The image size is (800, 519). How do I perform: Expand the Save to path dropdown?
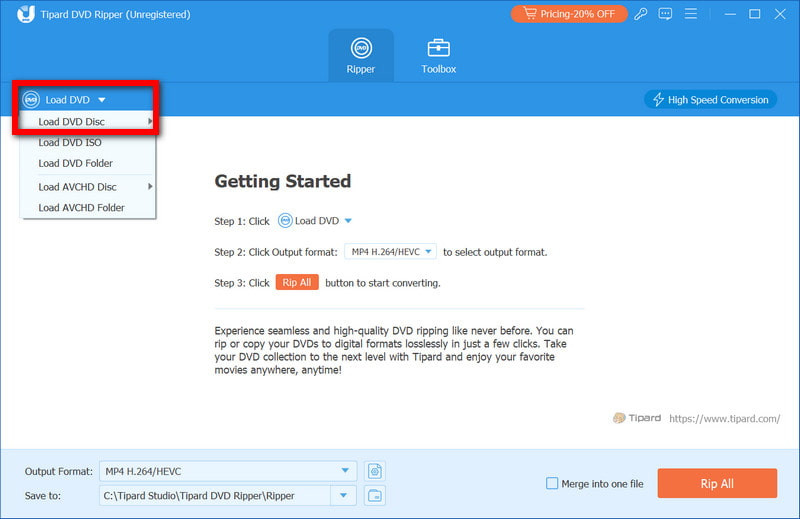click(x=345, y=495)
